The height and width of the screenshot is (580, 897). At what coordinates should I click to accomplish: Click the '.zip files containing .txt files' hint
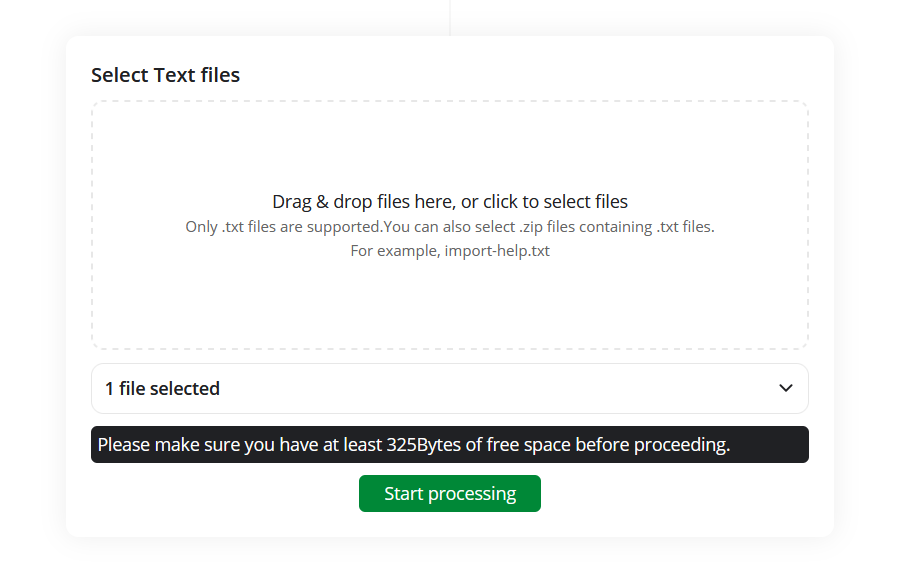(616, 227)
